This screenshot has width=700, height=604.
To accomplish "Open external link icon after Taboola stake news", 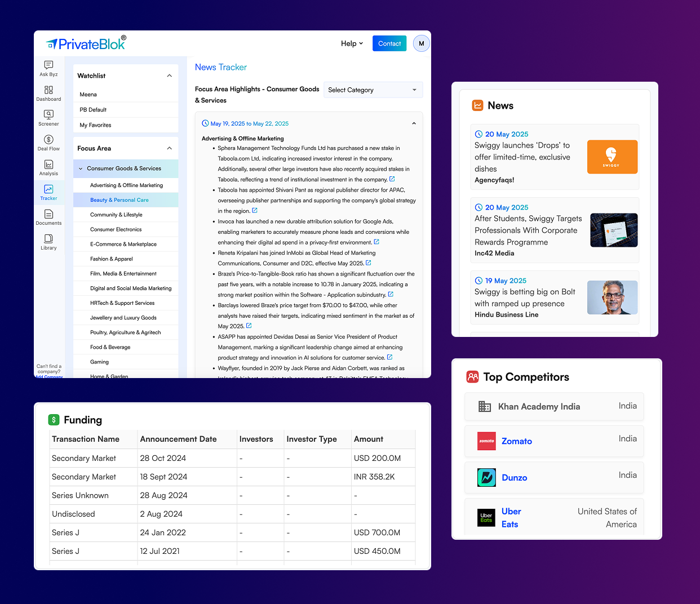I will point(392,179).
